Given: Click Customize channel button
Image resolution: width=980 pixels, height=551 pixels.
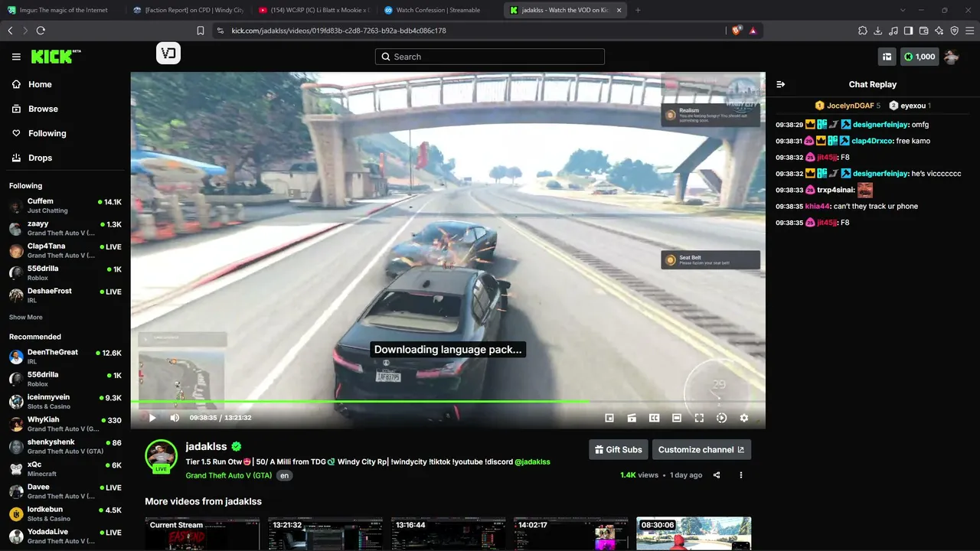Looking at the screenshot, I should coord(701,450).
